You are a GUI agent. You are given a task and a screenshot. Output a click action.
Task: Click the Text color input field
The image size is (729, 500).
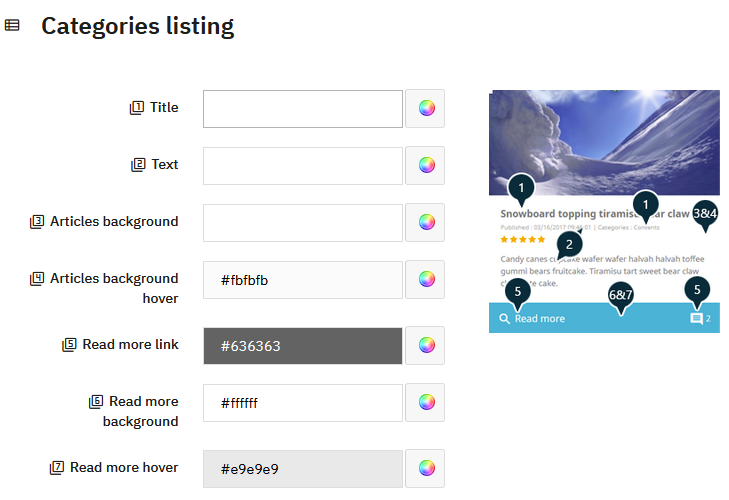[x=303, y=166]
